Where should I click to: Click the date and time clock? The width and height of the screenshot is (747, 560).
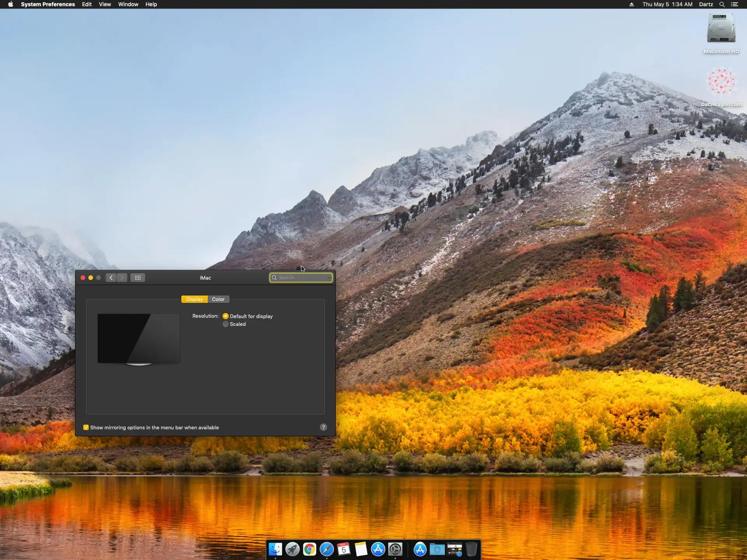point(667,4)
